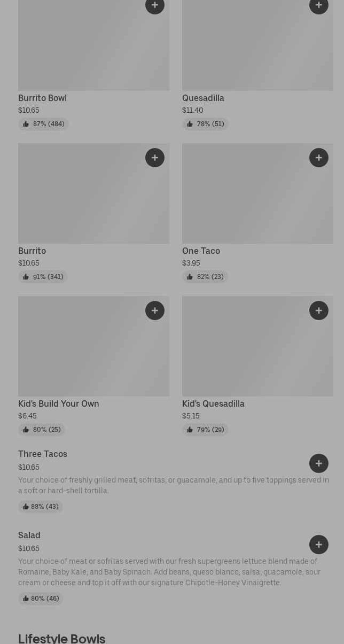This screenshot has height=644, width=344.
Task: Add Burrito with the plus icon
Action: click(155, 158)
